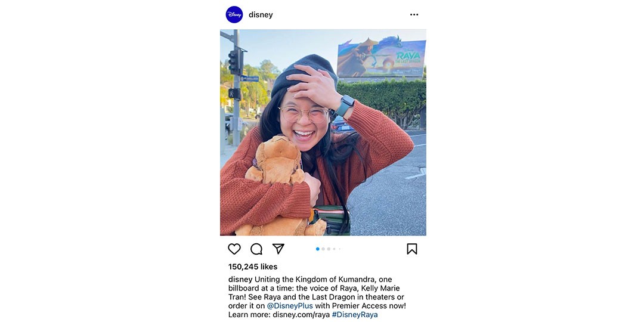Open the #DisneyRaya hashtag
644x322 pixels.
[x=355, y=315]
